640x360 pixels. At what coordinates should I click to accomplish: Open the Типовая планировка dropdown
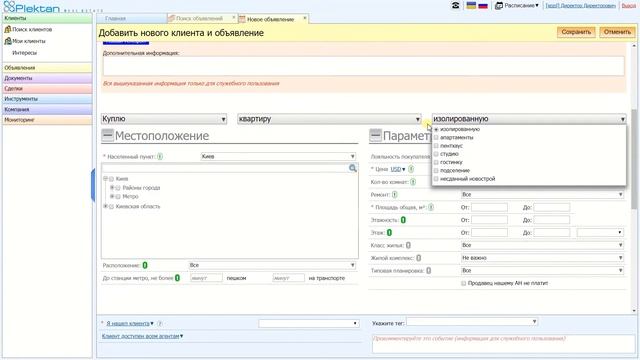542,271
